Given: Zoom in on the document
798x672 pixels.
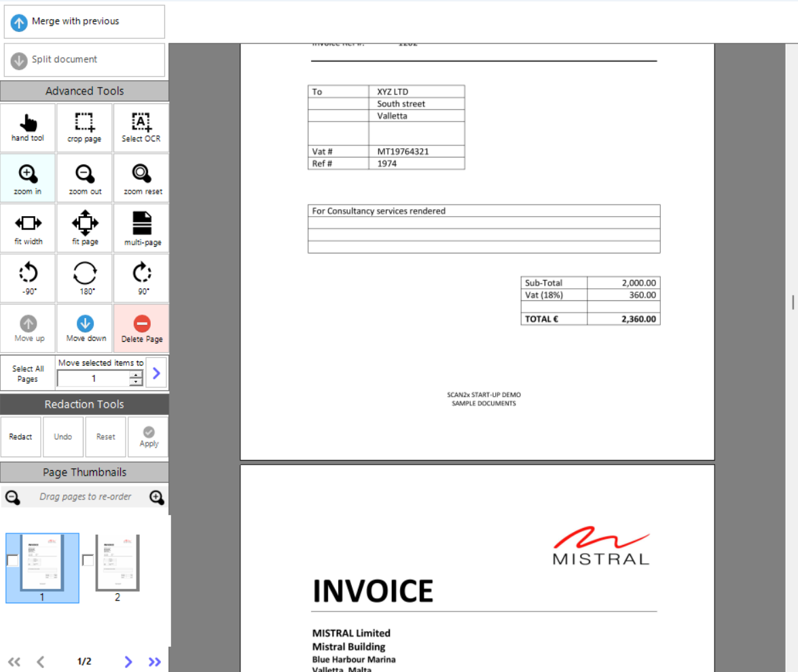Looking at the screenshot, I should [x=28, y=178].
